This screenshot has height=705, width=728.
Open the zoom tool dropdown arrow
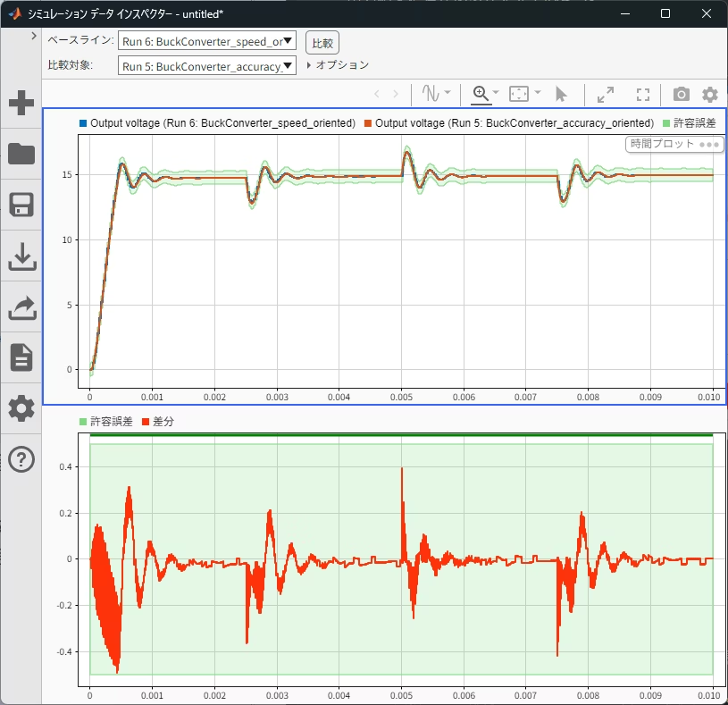coord(497,93)
